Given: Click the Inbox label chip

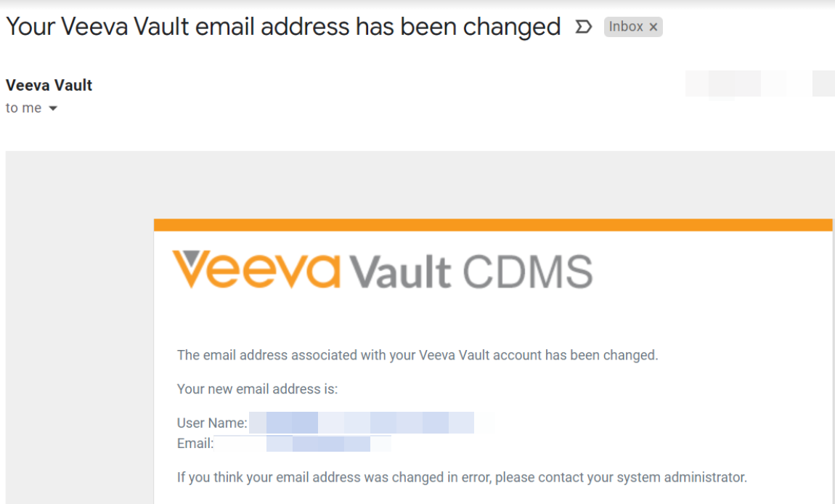Looking at the screenshot, I should click(626, 27).
